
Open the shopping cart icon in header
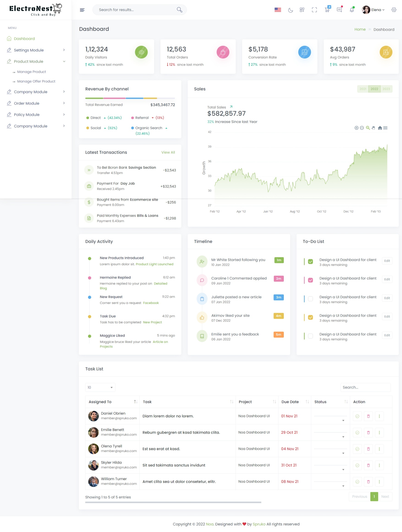tap(327, 10)
